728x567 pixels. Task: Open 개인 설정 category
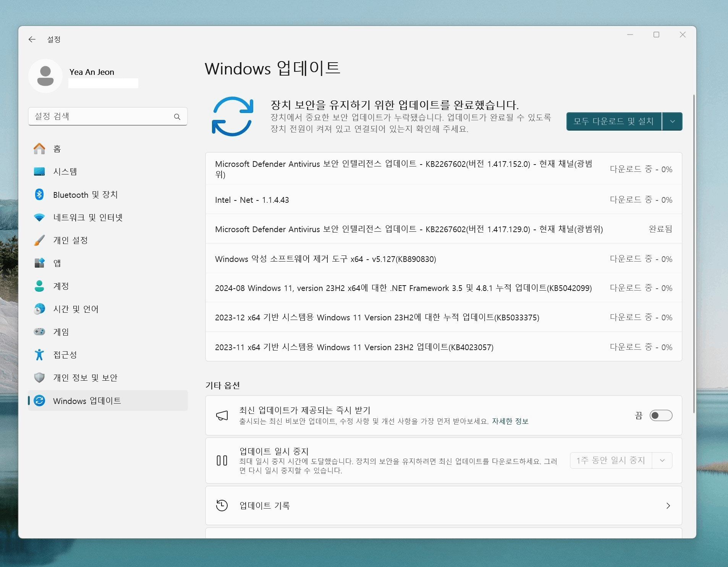click(108, 240)
